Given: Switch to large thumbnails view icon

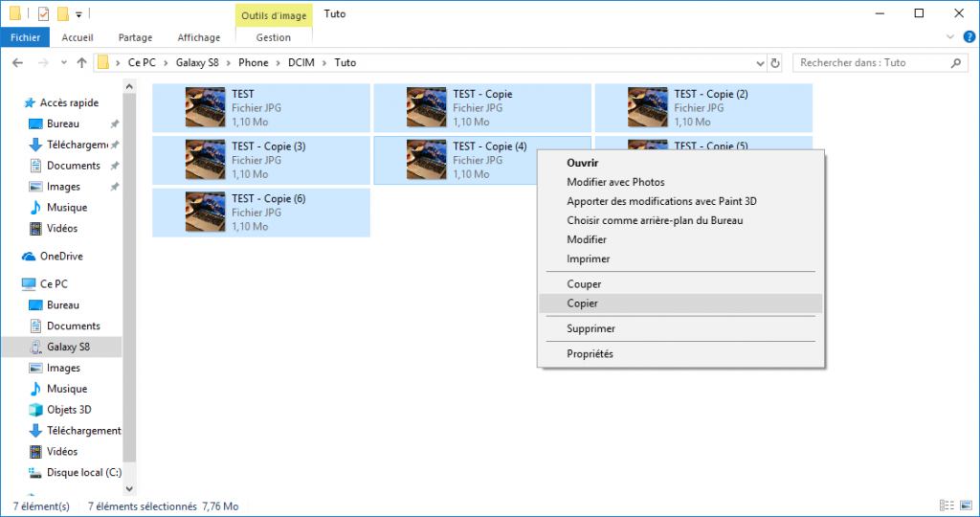Looking at the screenshot, I should [964, 506].
